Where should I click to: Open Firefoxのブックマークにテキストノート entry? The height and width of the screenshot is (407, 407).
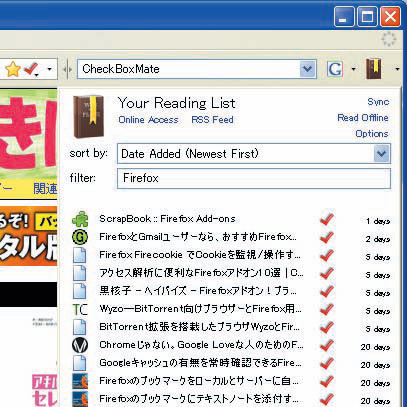(200, 399)
